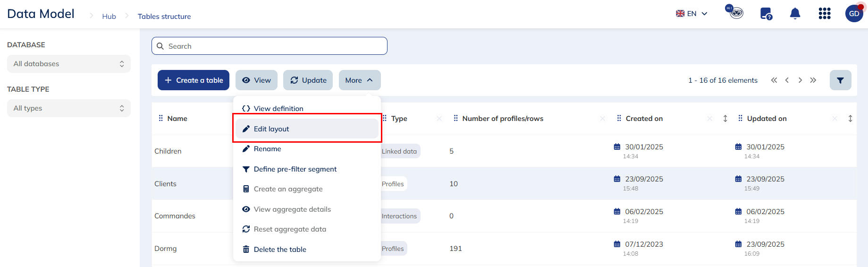Go to the last page of results
868x267 pixels.
pos(813,80)
